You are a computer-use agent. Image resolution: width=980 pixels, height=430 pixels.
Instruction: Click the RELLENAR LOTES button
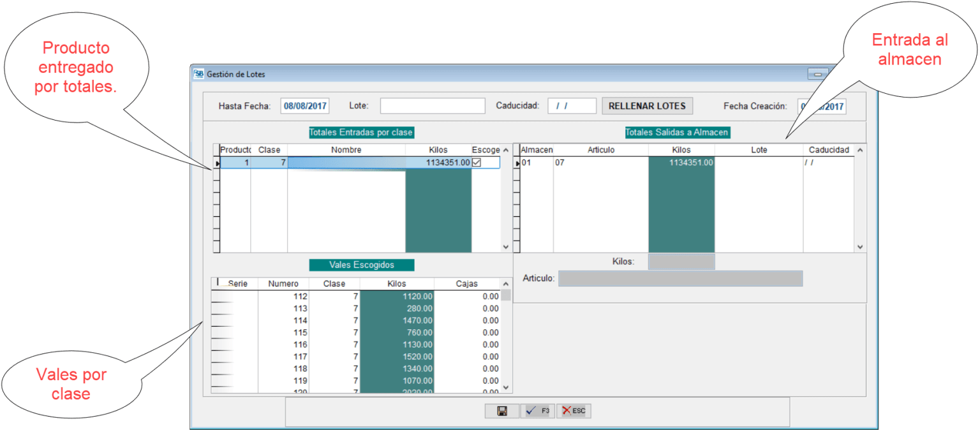(647, 106)
